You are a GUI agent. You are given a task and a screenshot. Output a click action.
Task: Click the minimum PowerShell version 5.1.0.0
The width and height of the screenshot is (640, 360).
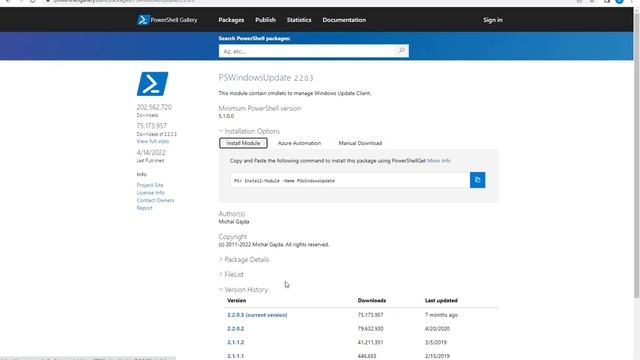[x=226, y=116]
